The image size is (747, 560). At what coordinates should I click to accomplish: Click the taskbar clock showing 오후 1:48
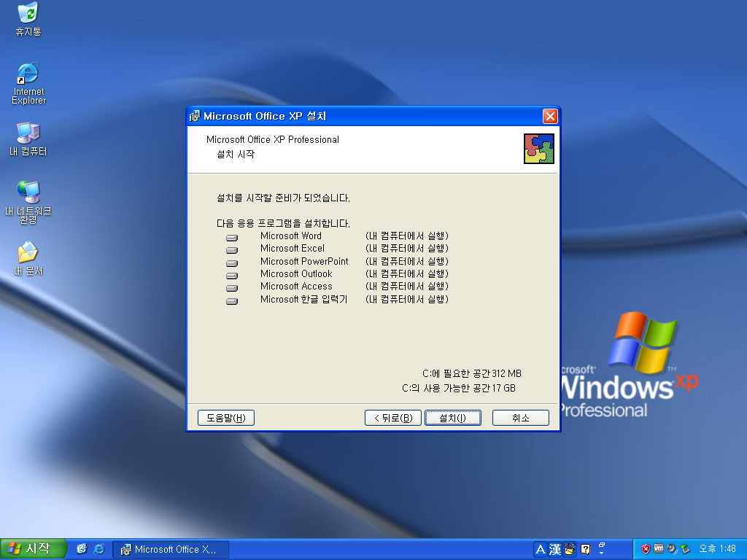718,549
